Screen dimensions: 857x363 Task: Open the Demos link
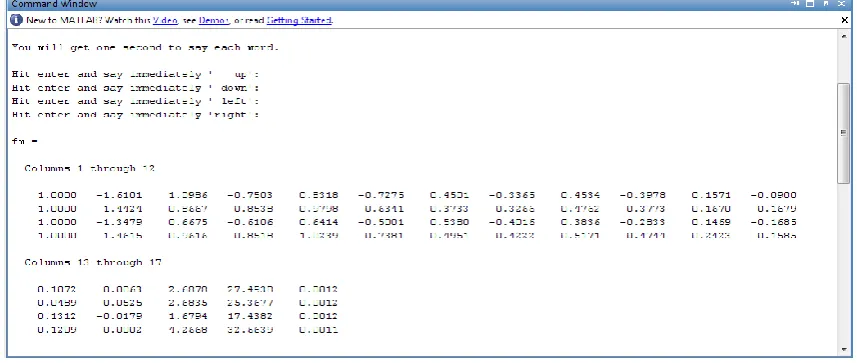tap(214, 20)
